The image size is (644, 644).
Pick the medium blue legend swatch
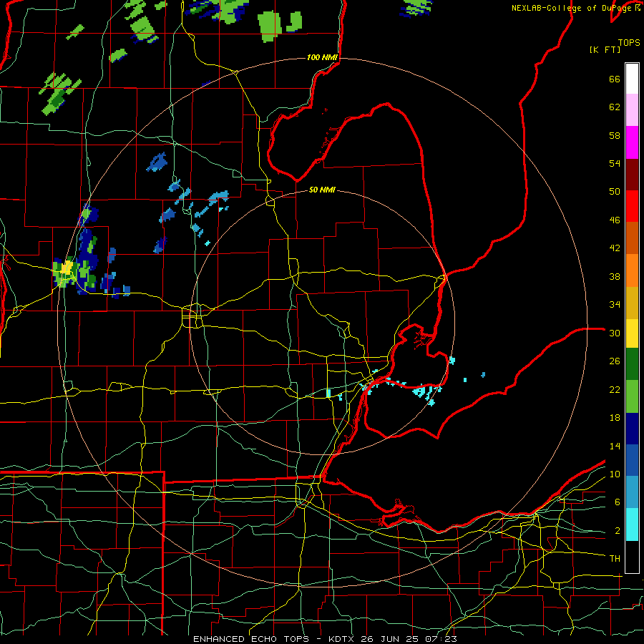[632, 460]
